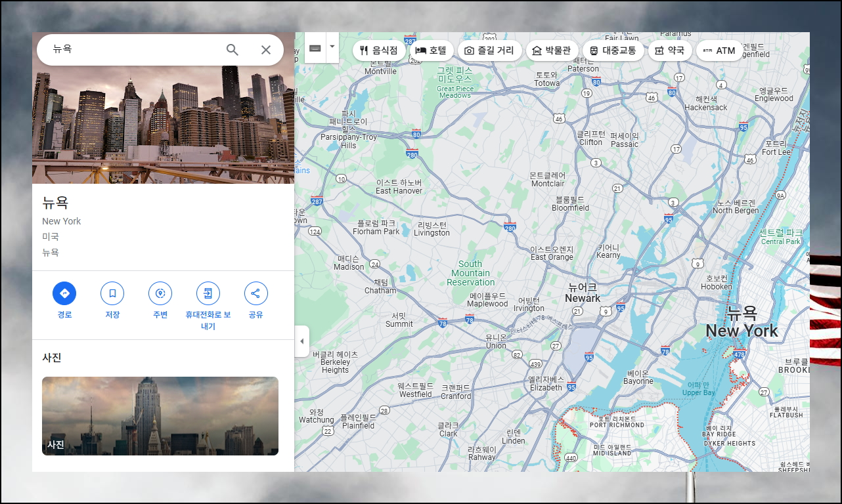The width and height of the screenshot is (842, 504).
Task: Click the 미국 country text in panel
Action: coord(51,236)
